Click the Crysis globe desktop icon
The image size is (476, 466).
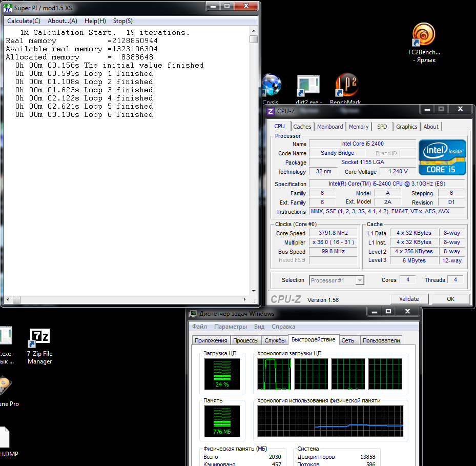pyautogui.click(x=271, y=85)
